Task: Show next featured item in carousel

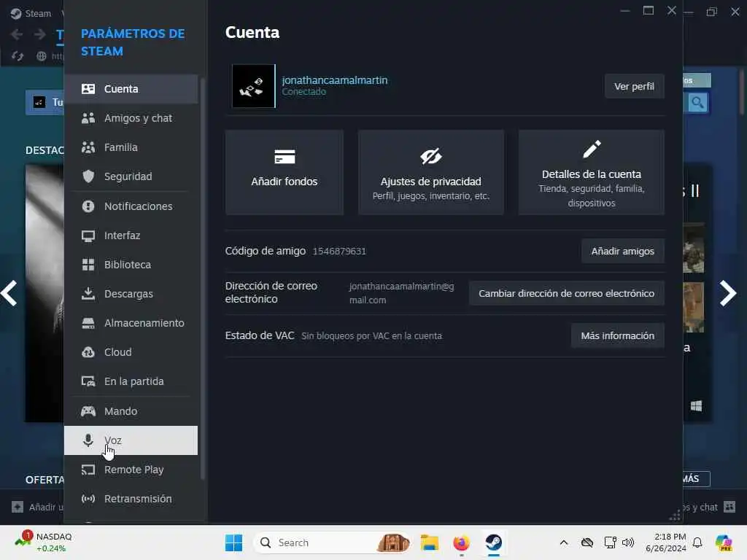Action: pyautogui.click(x=727, y=293)
